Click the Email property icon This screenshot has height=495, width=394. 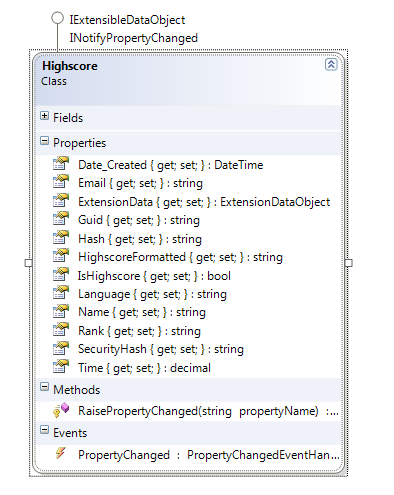61,181
